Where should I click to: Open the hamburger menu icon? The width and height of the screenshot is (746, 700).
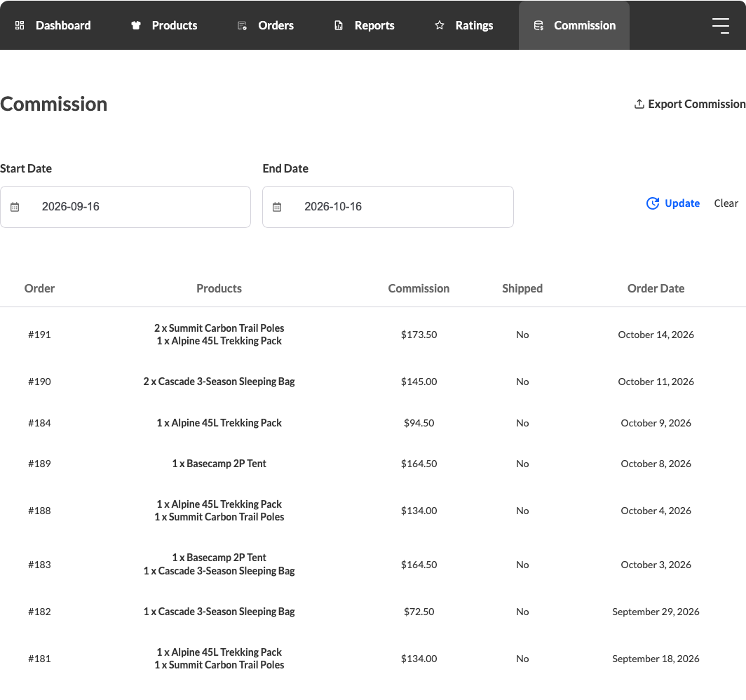coord(721,26)
